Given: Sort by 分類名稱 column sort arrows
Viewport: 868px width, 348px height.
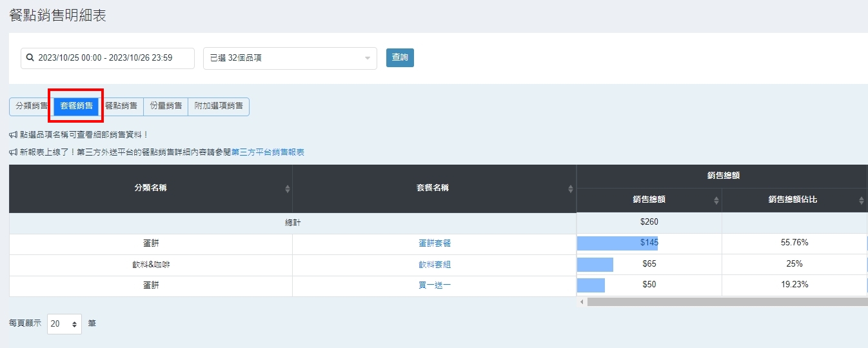Looking at the screenshot, I should [287, 189].
